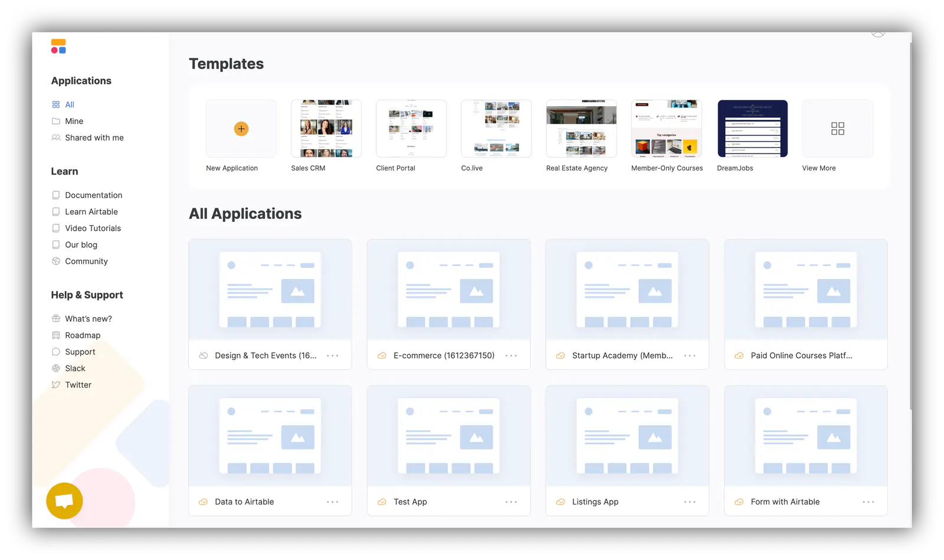Open three-dot menu for Data to Airtable
The height and width of the screenshot is (560, 944).
click(333, 502)
